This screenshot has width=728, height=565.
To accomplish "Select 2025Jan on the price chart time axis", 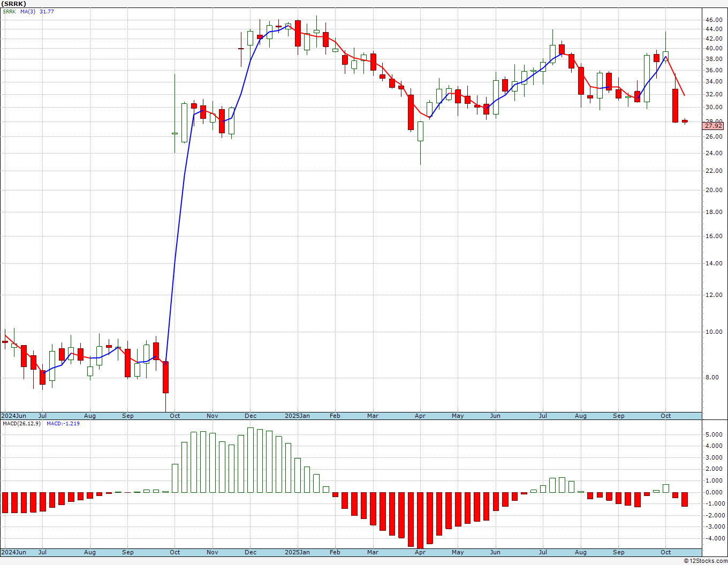I will coord(297,416).
